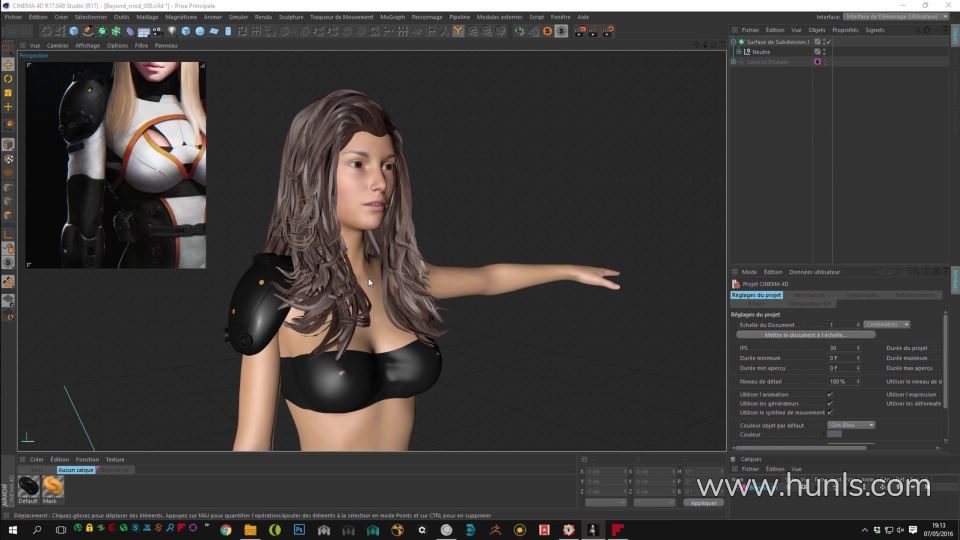Open the Objets menu in object manager
The height and width of the screenshot is (540, 960).
point(817,29)
